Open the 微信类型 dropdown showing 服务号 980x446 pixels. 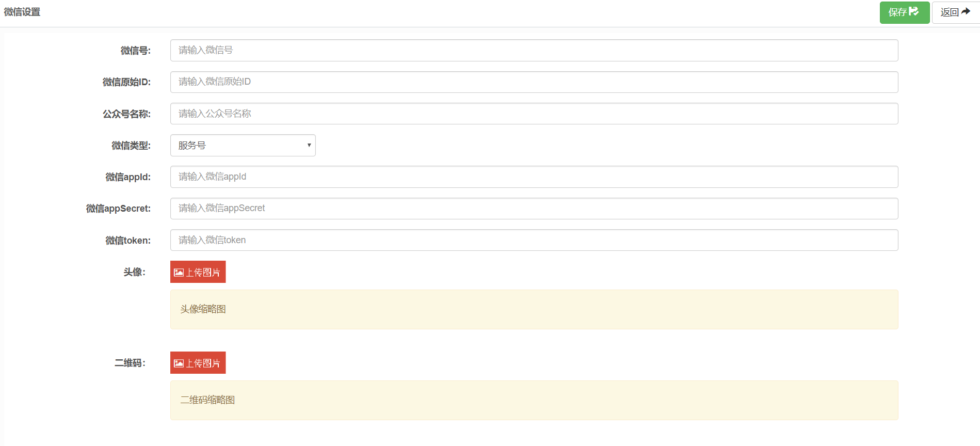(243, 146)
